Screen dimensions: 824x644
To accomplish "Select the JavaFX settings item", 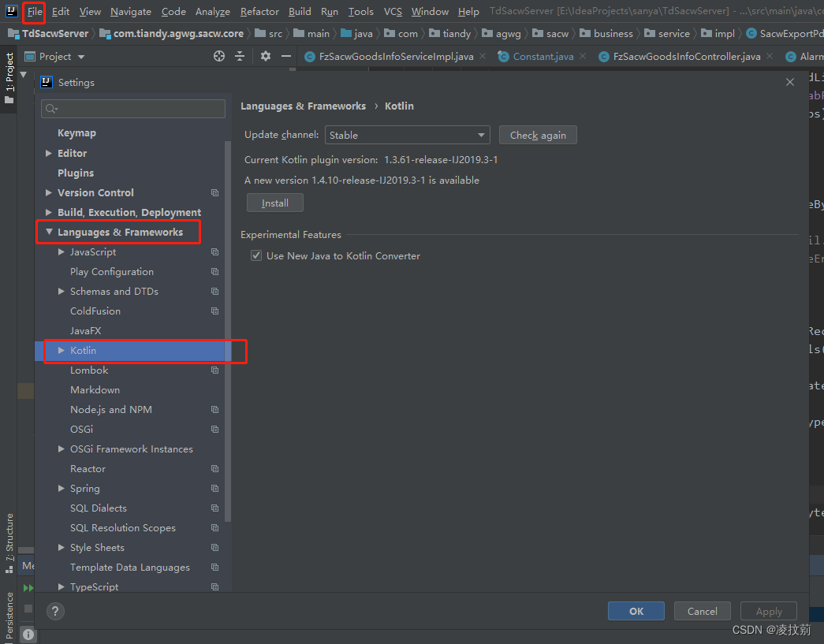I will (x=86, y=331).
